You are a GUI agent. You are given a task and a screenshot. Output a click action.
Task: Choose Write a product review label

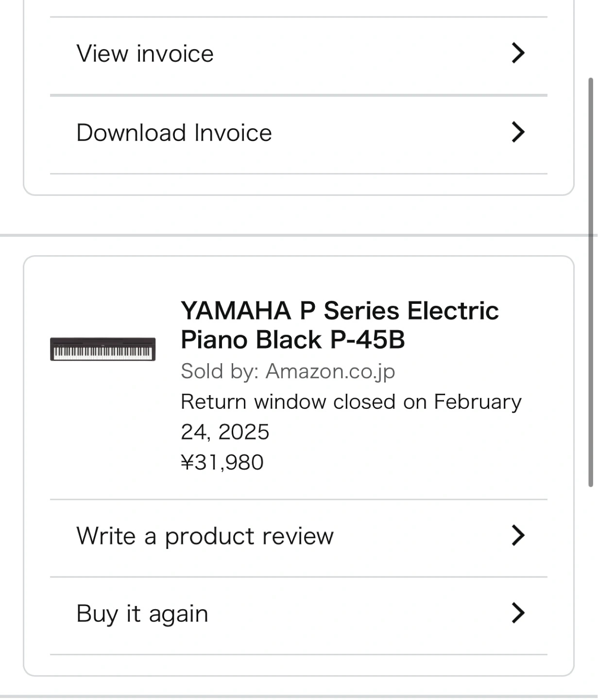point(205,536)
